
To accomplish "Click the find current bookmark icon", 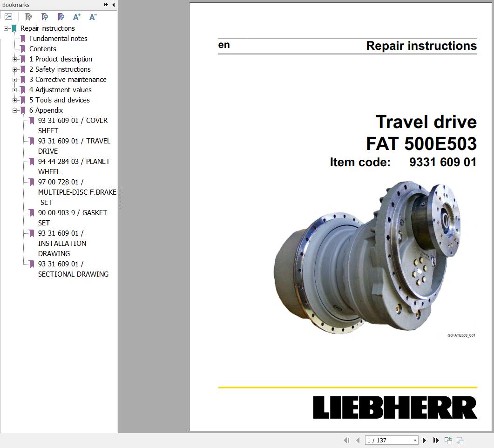I will (x=61, y=17).
